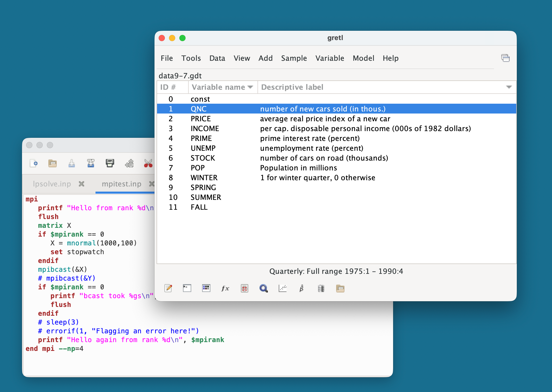Close the lpsolve.inp tab
This screenshot has width=552, height=392.
(82, 184)
